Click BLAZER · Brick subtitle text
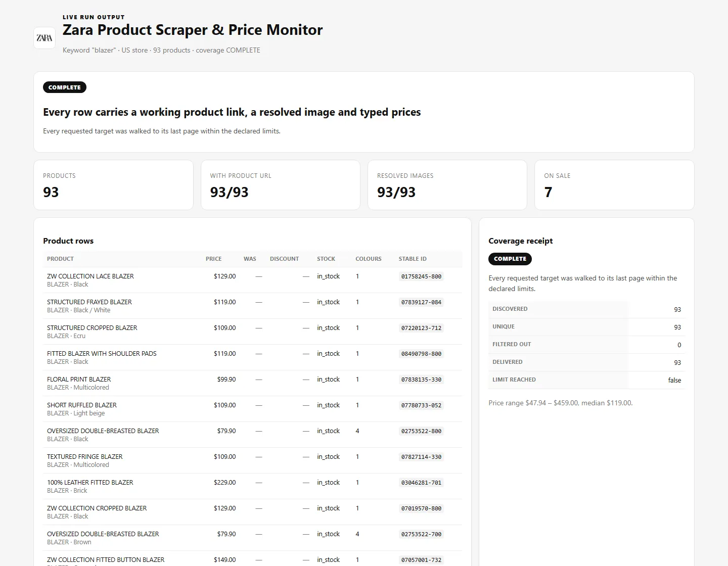 pos(67,491)
